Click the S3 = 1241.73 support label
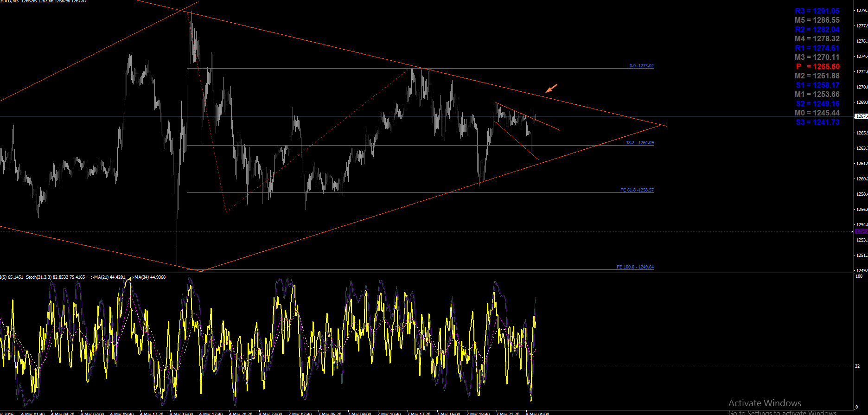Viewport: 868px width, 415px height. 817,122
